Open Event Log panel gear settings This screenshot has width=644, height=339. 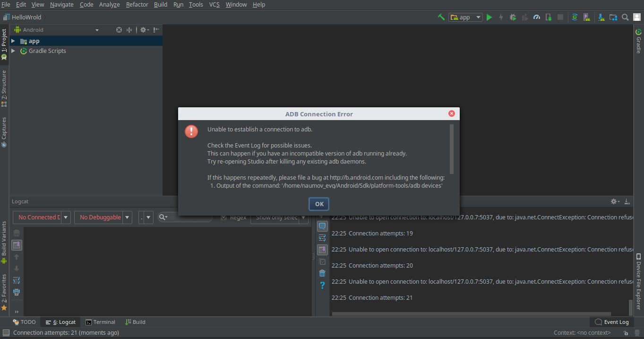click(615, 201)
